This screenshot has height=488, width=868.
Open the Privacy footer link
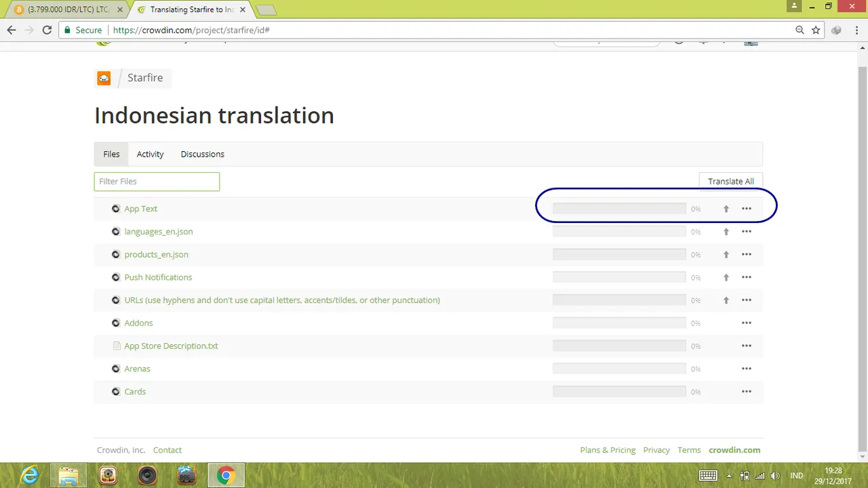(x=656, y=450)
